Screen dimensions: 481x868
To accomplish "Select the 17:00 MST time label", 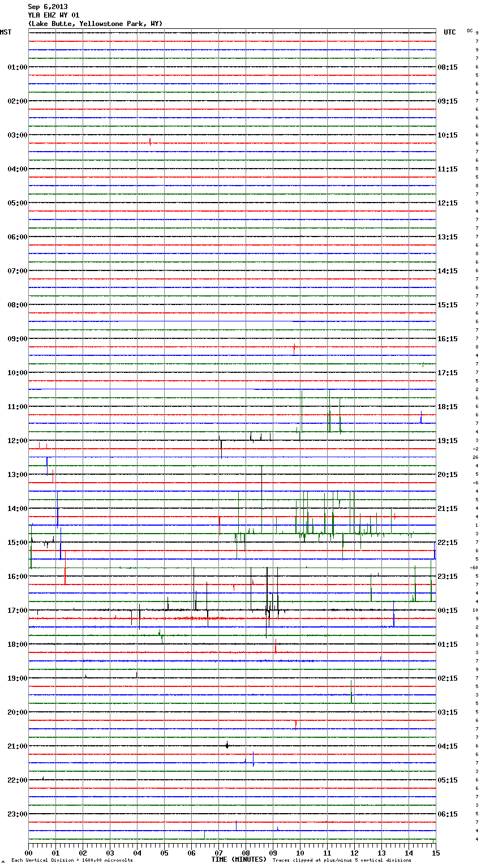I will (x=18, y=611).
